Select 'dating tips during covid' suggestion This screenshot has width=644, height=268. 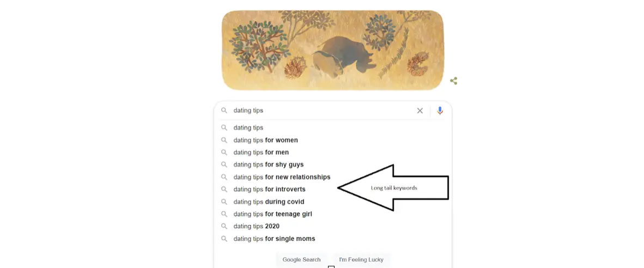point(269,202)
